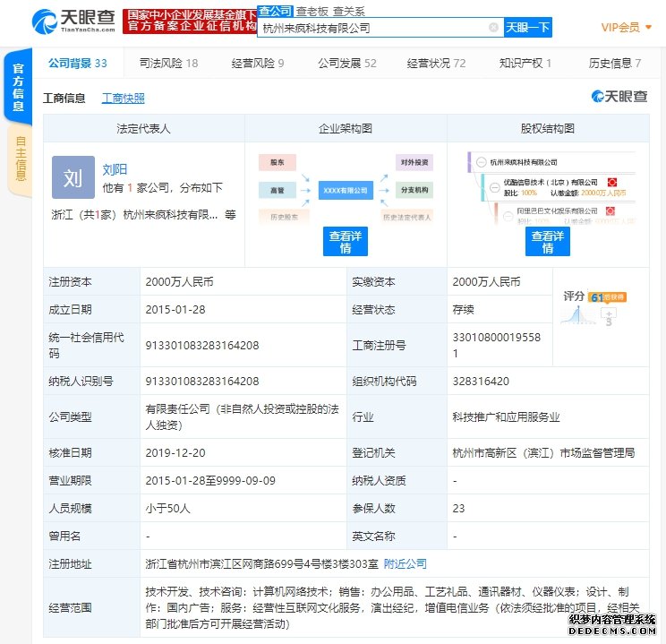666x644 pixels.
Task: Open the 经营风险 9 tab
Action: point(258,64)
